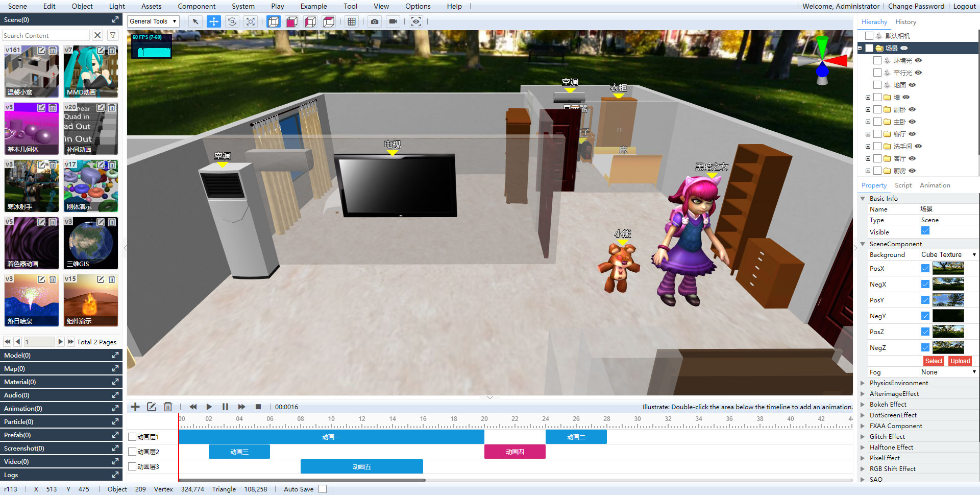
Task: Open the scene filter funnel icon
Action: tap(113, 35)
